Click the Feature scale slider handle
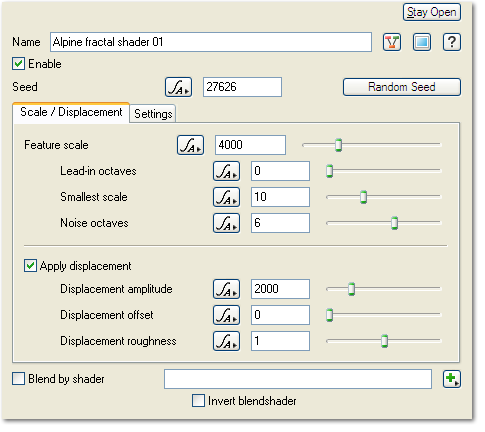 tap(338, 145)
